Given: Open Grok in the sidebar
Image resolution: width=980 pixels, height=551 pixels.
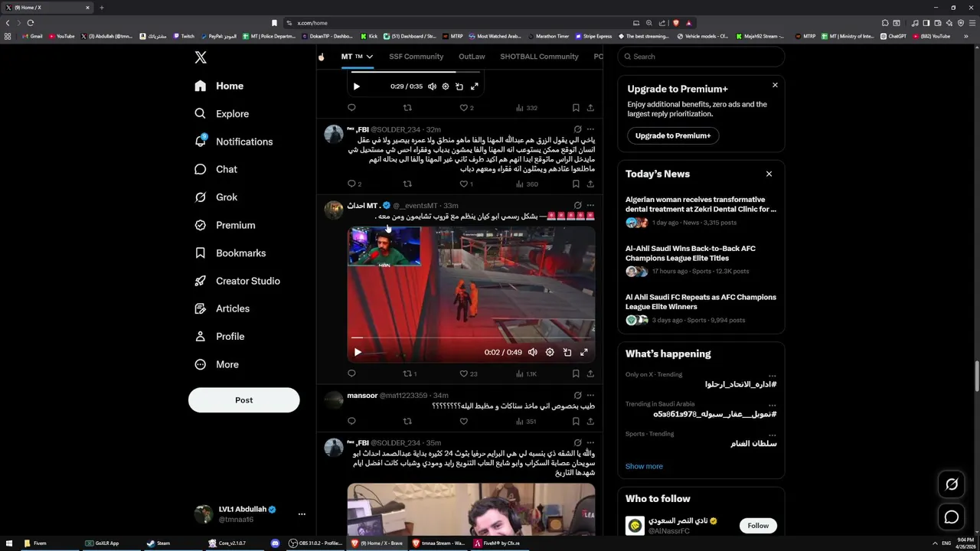Looking at the screenshot, I should point(216,197).
